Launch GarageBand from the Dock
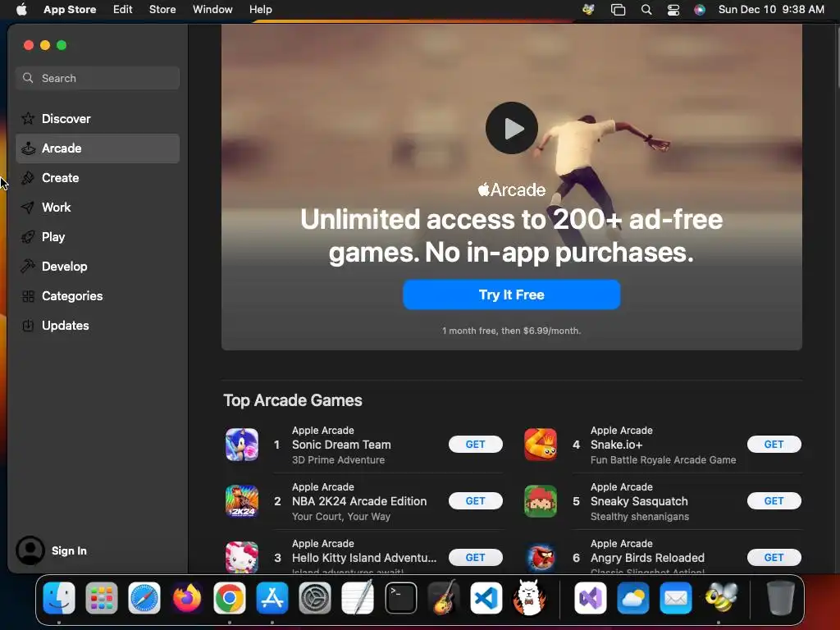The image size is (840, 630). pyautogui.click(x=444, y=597)
